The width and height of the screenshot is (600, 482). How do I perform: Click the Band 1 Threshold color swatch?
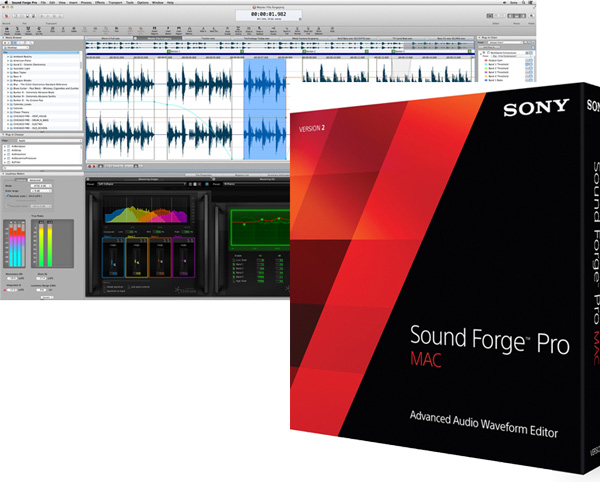[486, 64]
